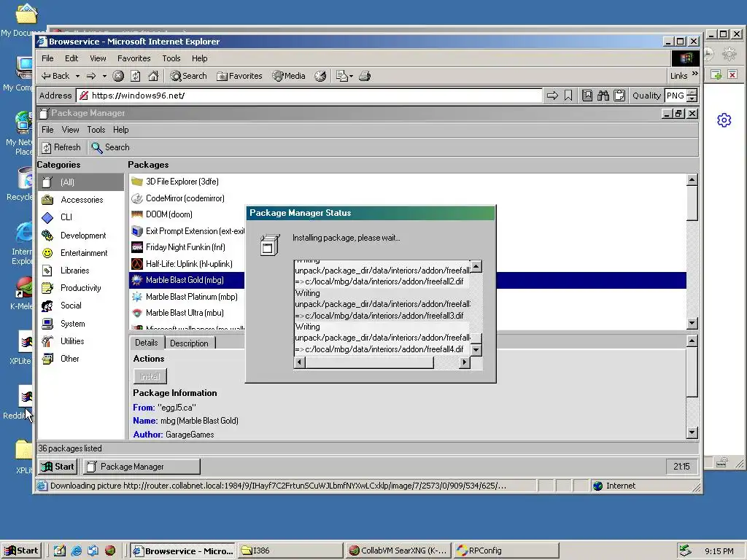Click IE Back button
Viewport: 747px width, 560px height.
point(55,76)
